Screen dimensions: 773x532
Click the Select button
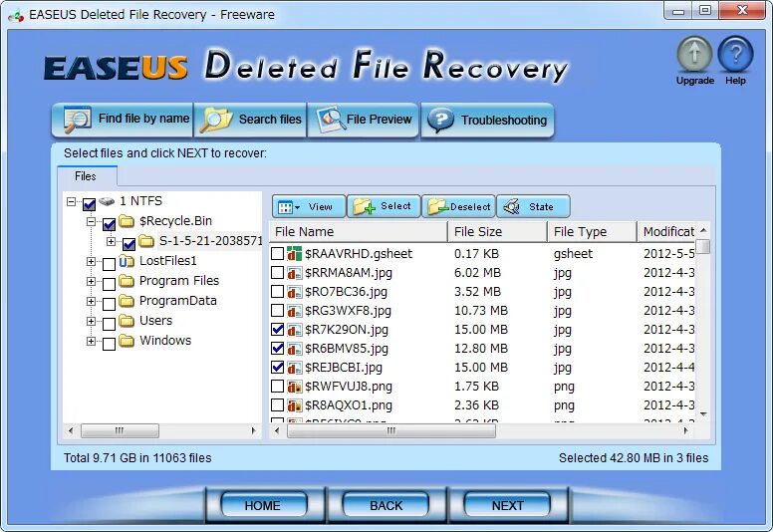[x=384, y=206]
